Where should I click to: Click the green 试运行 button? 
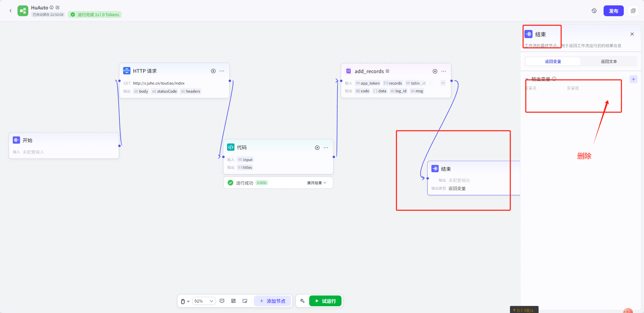(x=325, y=301)
